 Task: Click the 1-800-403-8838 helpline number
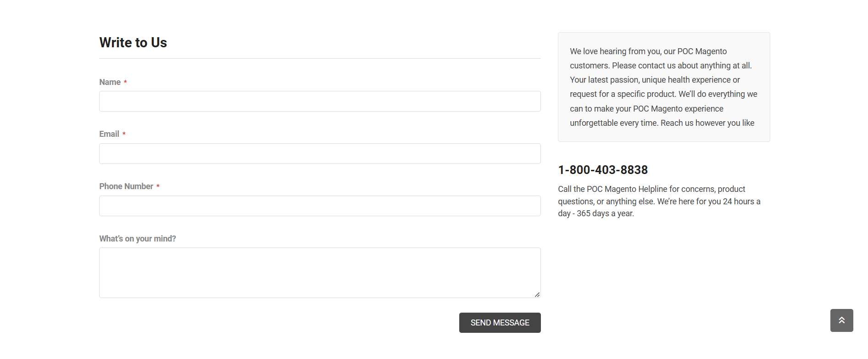(x=603, y=170)
